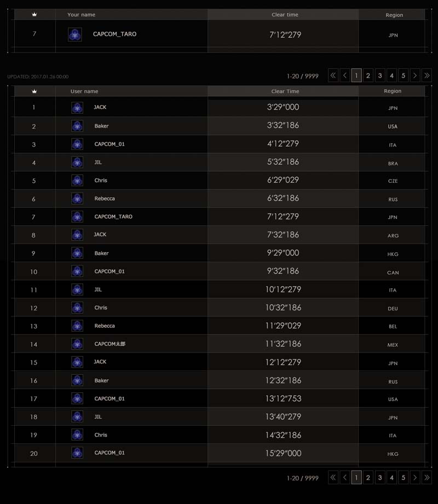The image size is (438, 504).
Task: Open CAPCOM_01 profile at rank 3
Action: point(109,144)
